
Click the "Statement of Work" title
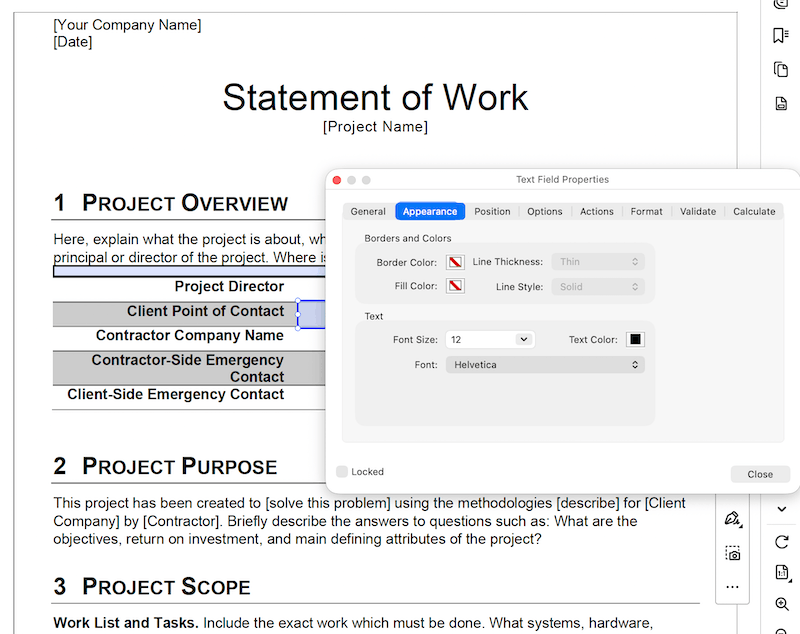pyautogui.click(x=376, y=97)
